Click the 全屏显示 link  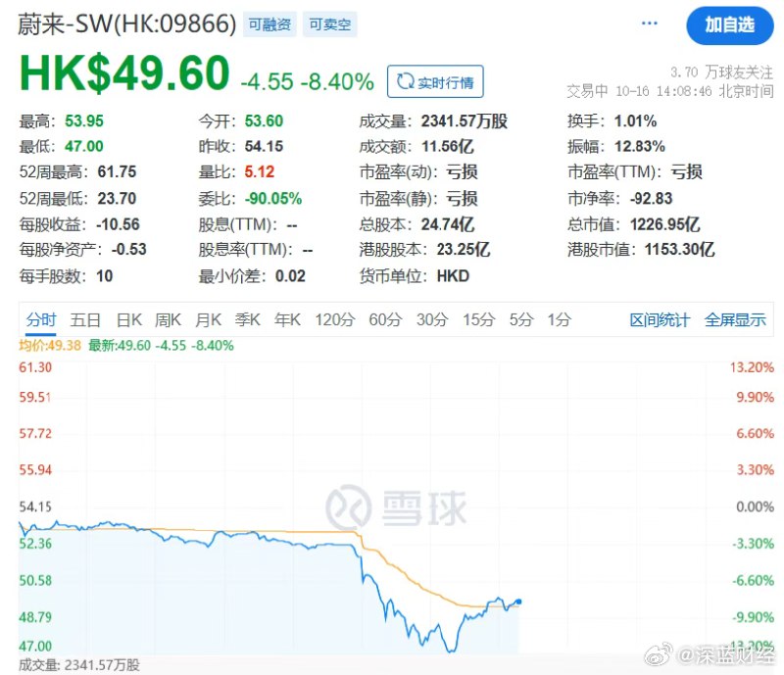pyautogui.click(x=735, y=320)
